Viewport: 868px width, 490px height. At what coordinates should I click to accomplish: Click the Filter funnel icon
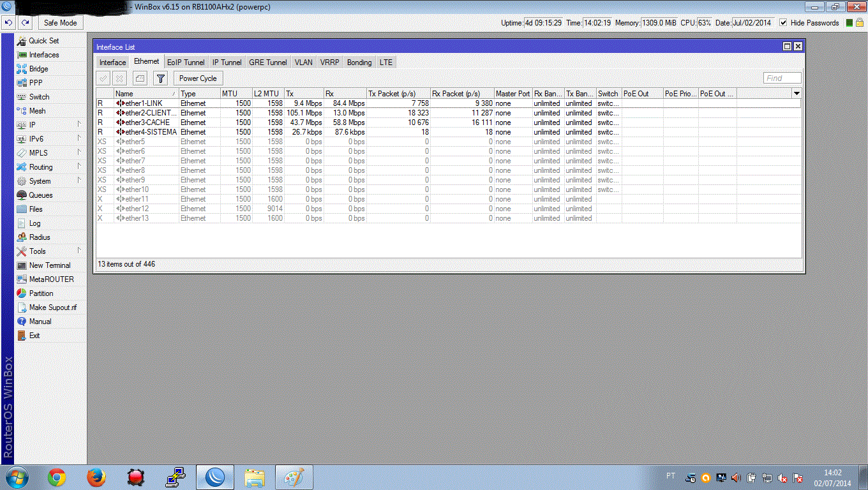coord(161,78)
